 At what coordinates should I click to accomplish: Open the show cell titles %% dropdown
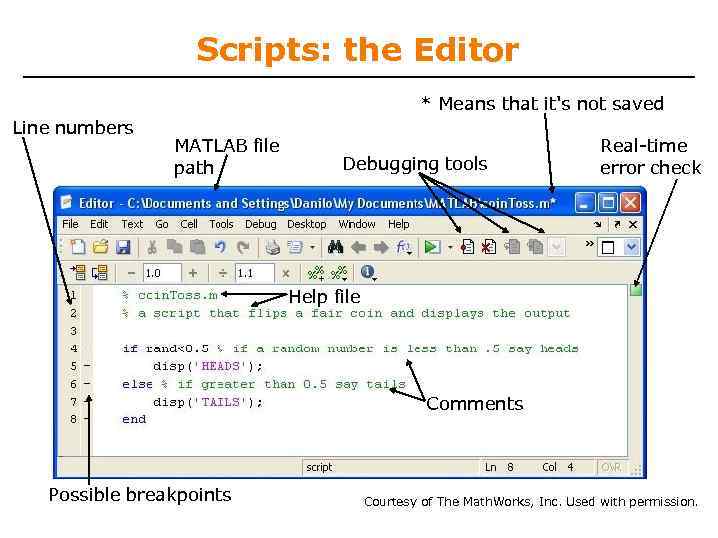point(339,273)
